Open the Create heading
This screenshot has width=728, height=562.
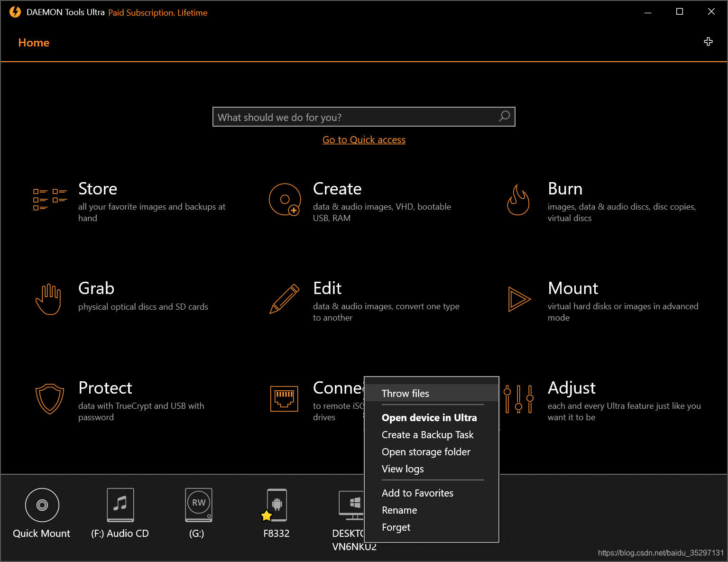(x=337, y=189)
